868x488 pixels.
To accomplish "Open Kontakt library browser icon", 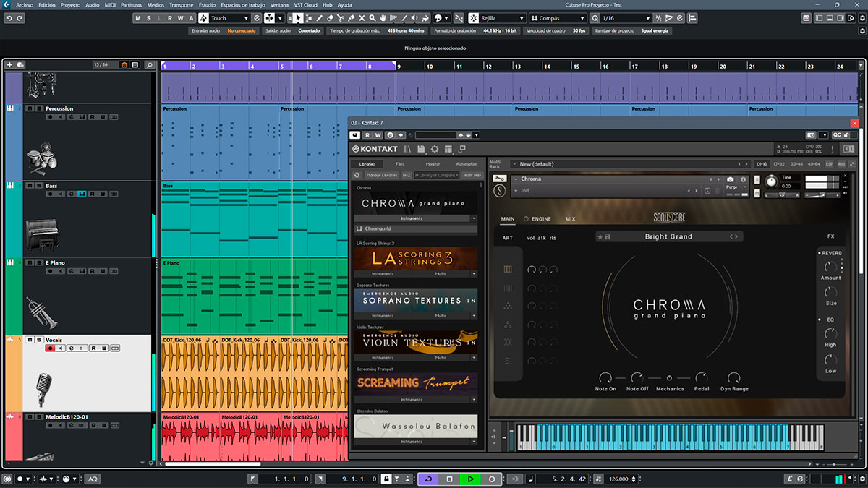I will pyautogui.click(x=408, y=149).
